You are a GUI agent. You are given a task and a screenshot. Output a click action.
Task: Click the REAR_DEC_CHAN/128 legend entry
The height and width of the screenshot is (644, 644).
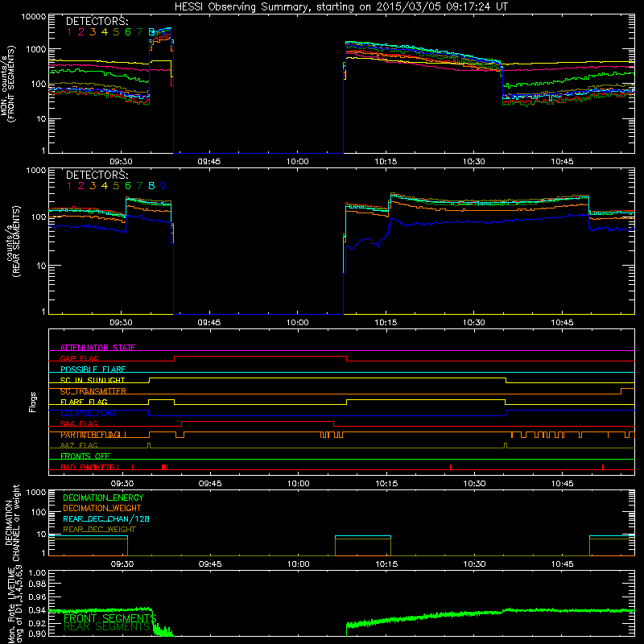click(106, 518)
